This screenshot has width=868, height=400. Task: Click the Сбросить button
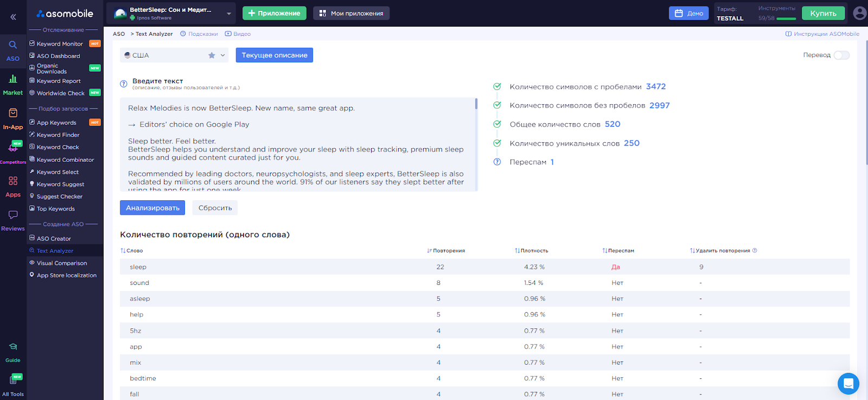(215, 208)
